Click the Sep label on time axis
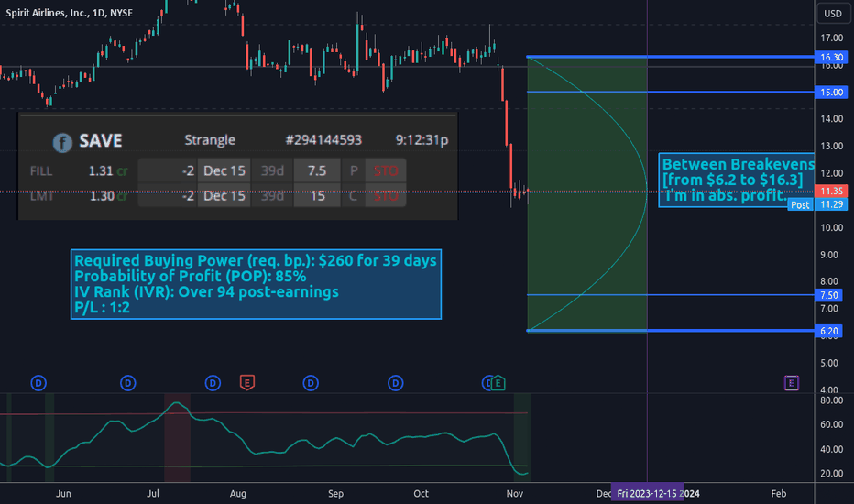Viewport: 854px width, 504px height. 335,494
